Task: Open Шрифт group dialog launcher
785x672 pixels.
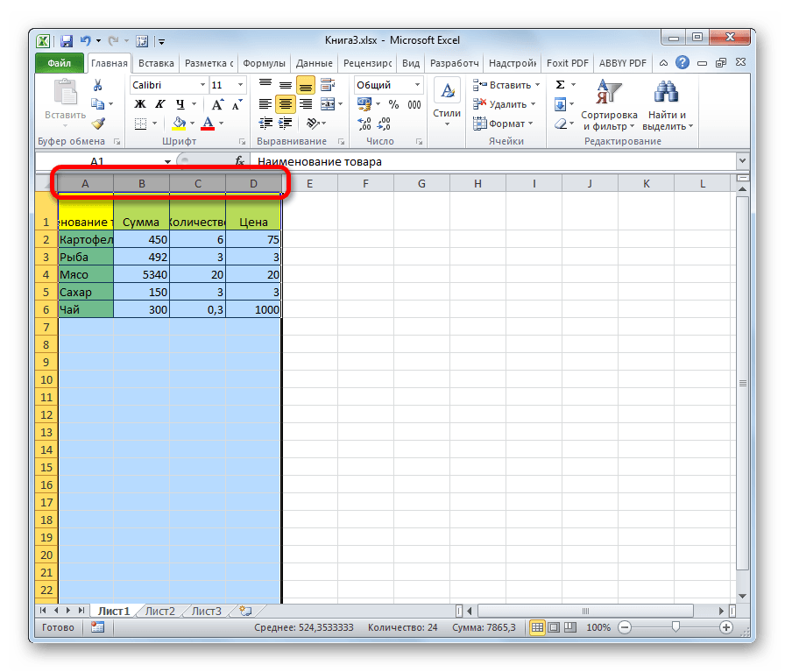Action: click(242, 142)
